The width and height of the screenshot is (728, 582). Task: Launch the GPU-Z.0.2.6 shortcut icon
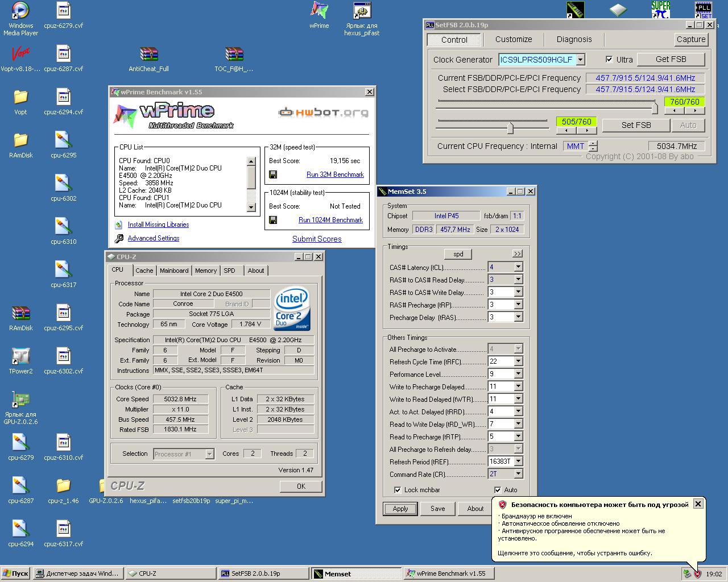click(20, 399)
